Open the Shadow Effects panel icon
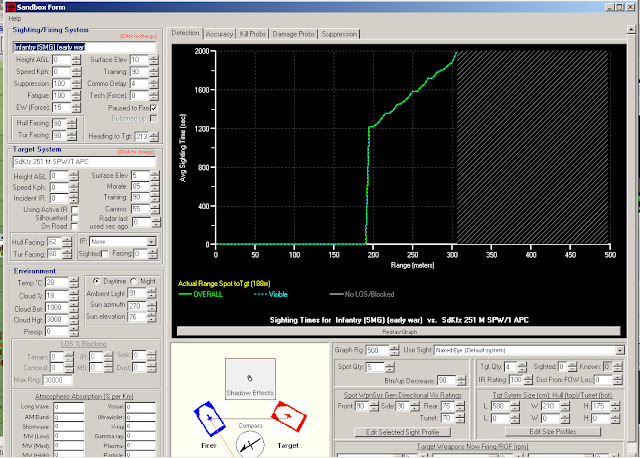 250,379
